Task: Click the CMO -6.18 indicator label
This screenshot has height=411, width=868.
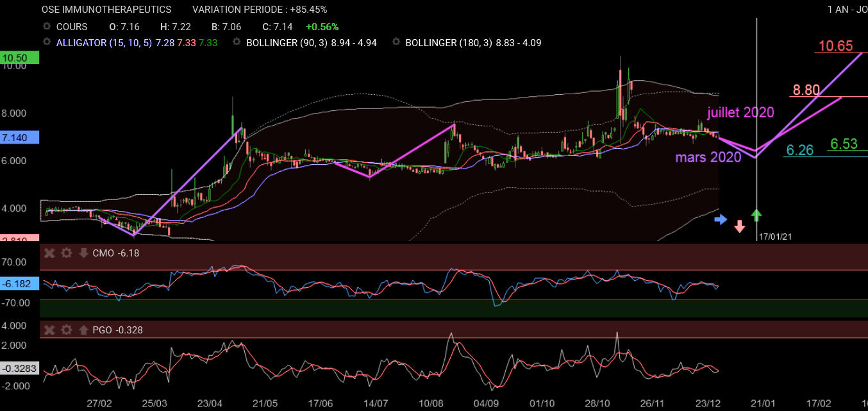Action: pyautogui.click(x=116, y=253)
